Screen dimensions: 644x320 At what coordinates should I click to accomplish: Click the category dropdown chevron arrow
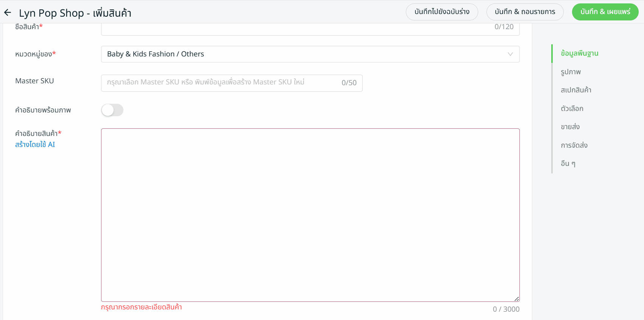tap(510, 54)
